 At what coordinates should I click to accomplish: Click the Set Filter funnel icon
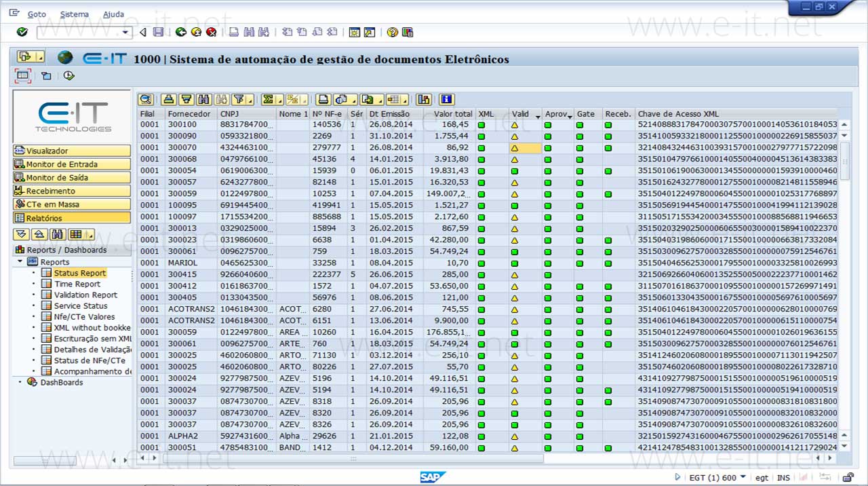tap(242, 99)
